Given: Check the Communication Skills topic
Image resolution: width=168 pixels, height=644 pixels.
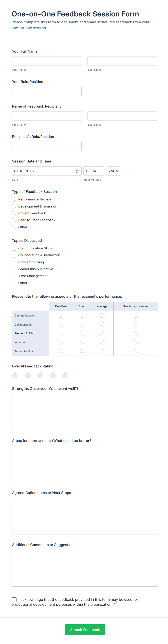Looking at the screenshot, I should [x=14, y=248].
